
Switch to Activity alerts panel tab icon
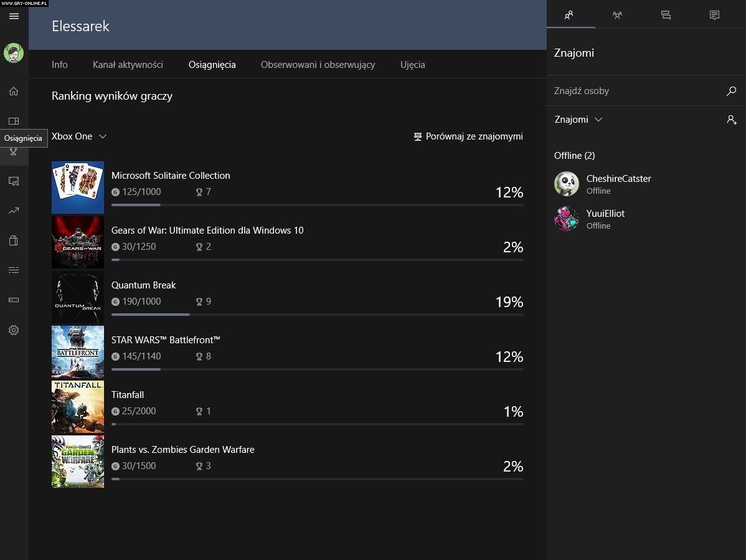(x=715, y=15)
